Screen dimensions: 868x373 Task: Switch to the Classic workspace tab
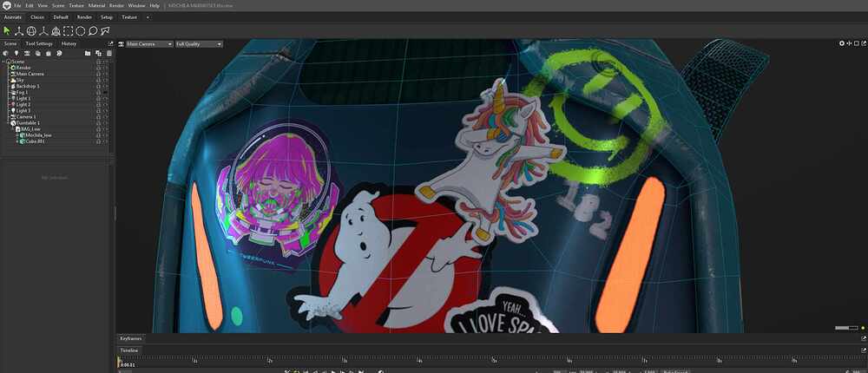(x=37, y=17)
